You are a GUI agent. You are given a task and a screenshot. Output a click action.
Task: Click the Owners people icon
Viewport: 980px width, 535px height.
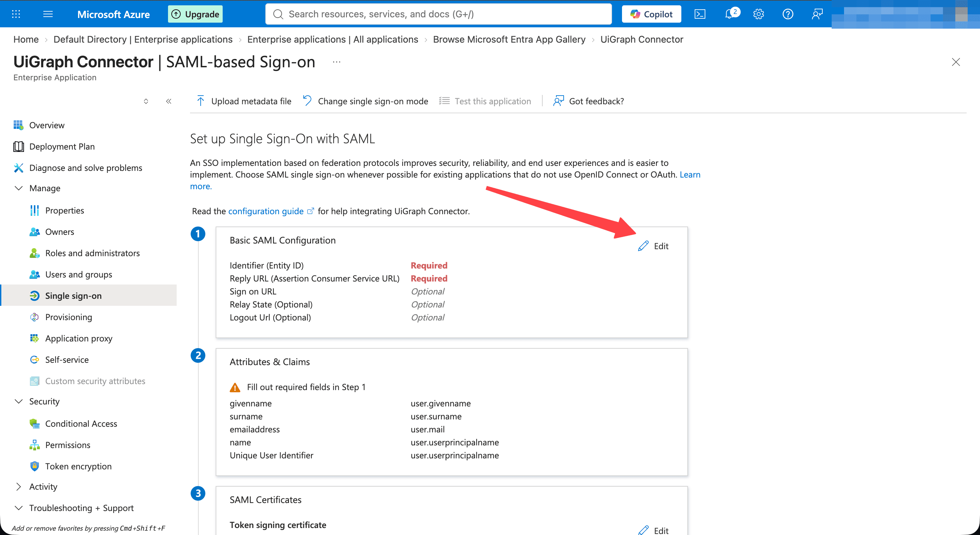[x=34, y=232]
